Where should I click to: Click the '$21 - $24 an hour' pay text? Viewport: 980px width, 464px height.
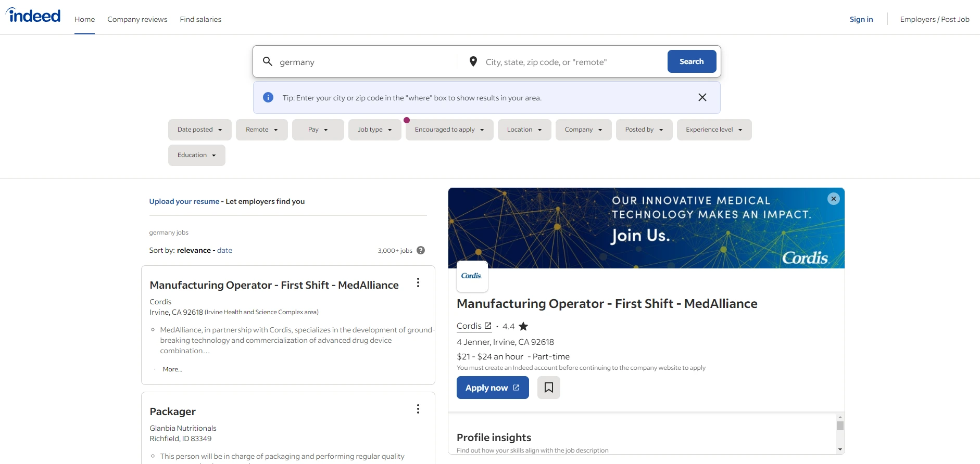[x=490, y=356]
